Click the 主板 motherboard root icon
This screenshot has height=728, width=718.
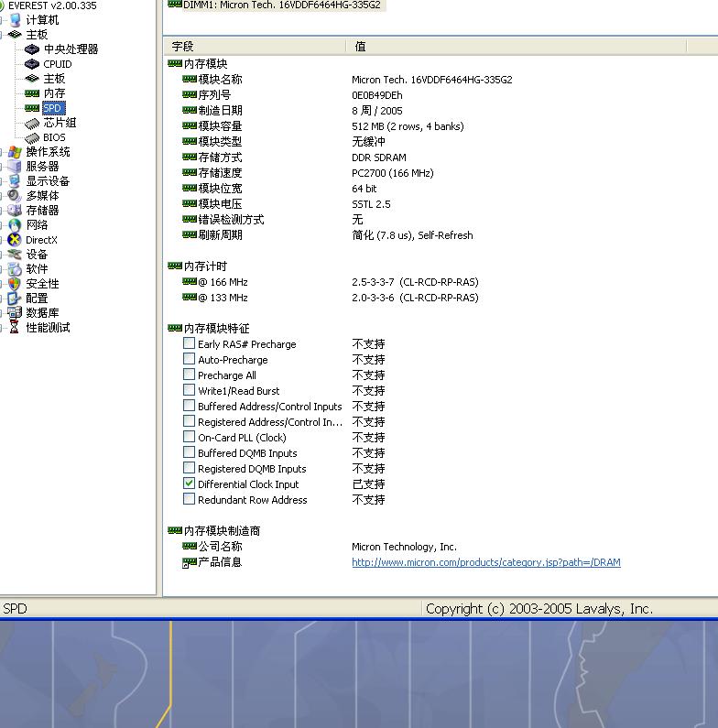pyautogui.click(x=15, y=35)
